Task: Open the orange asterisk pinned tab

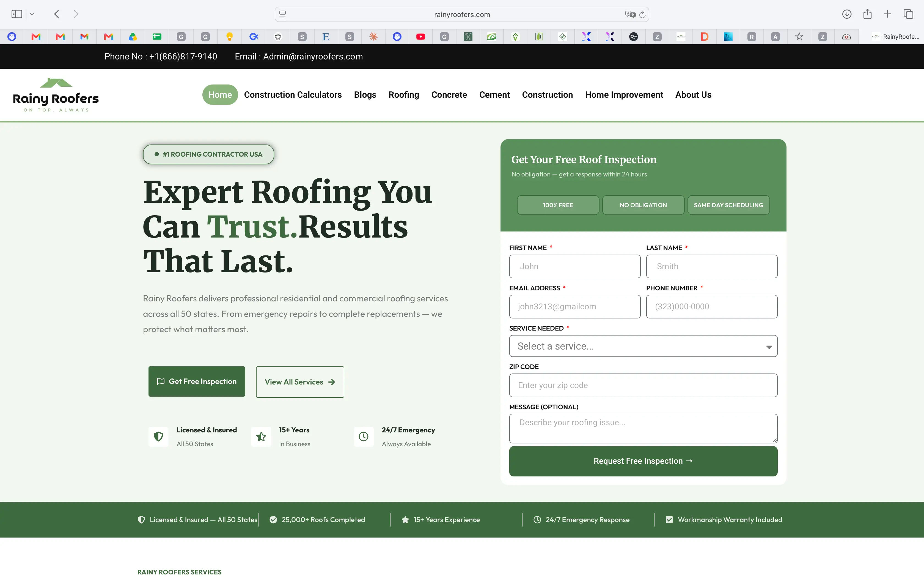Action: pos(373,37)
